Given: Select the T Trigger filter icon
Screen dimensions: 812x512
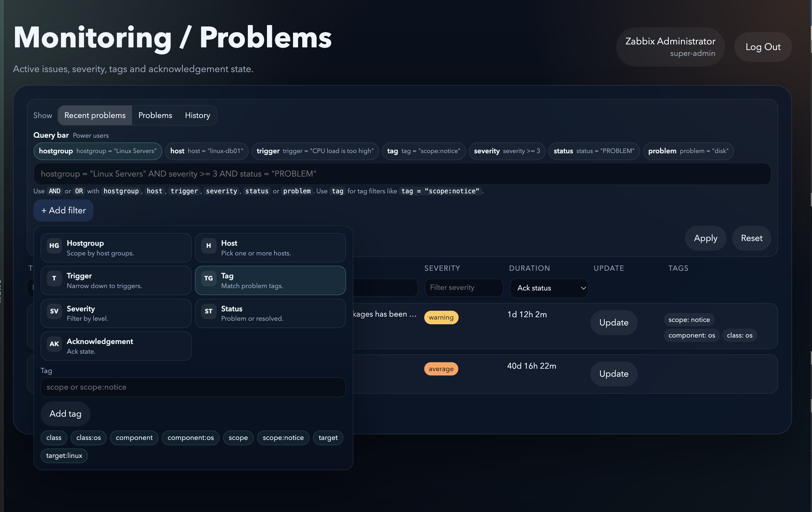Looking at the screenshot, I should point(54,279).
